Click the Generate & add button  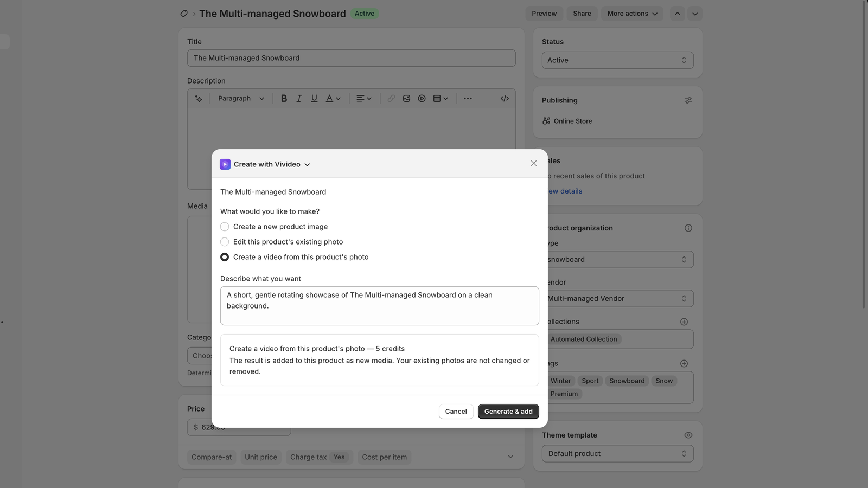tap(508, 412)
